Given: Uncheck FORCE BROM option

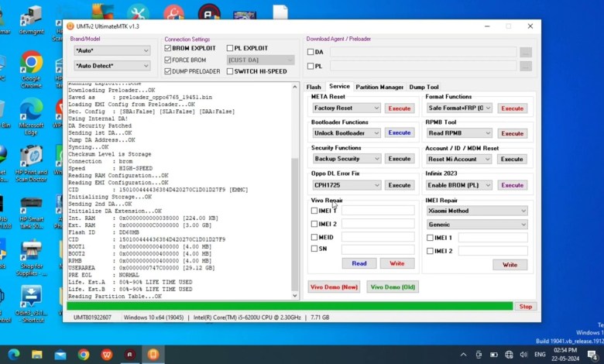Looking at the screenshot, I should [167, 60].
